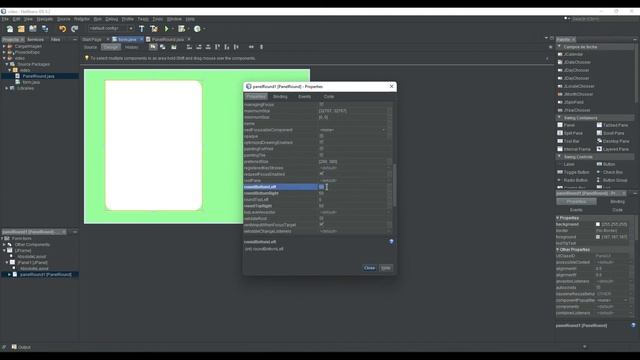640x360 pixels.
Task: Select Toggle Button in the Palette
Action: [x=573, y=172]
